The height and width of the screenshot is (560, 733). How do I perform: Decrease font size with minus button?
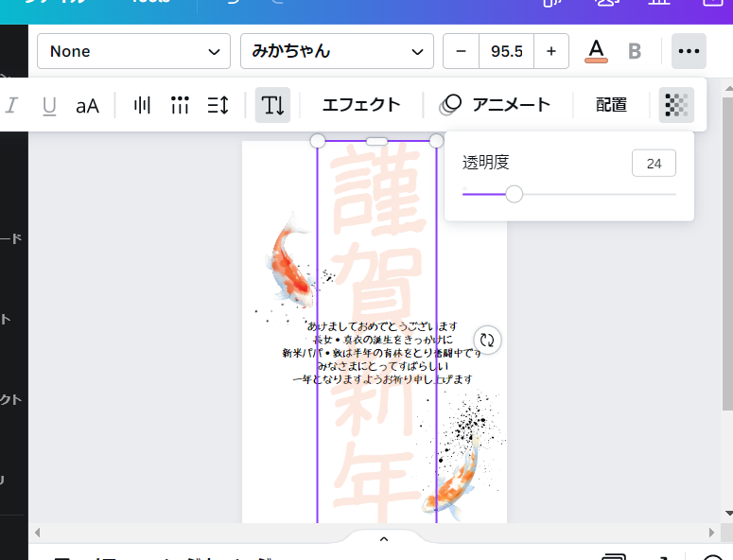461,51
